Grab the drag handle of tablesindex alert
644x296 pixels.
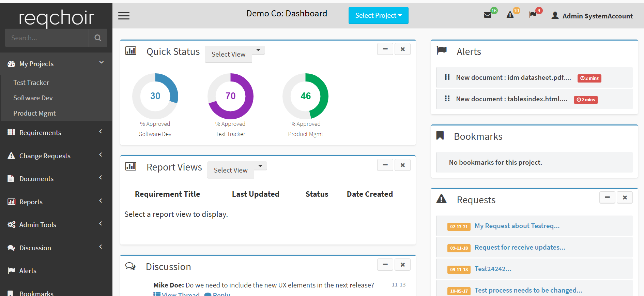(447, 99)
